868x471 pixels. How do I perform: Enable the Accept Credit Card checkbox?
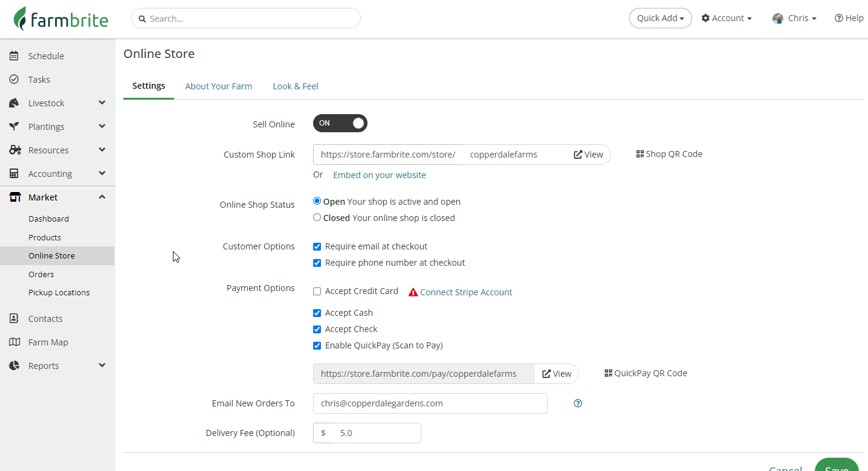317,292
